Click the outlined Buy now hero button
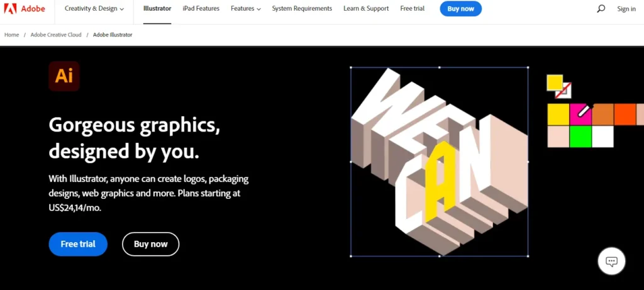Screen dimensions: 644x290 151,244
